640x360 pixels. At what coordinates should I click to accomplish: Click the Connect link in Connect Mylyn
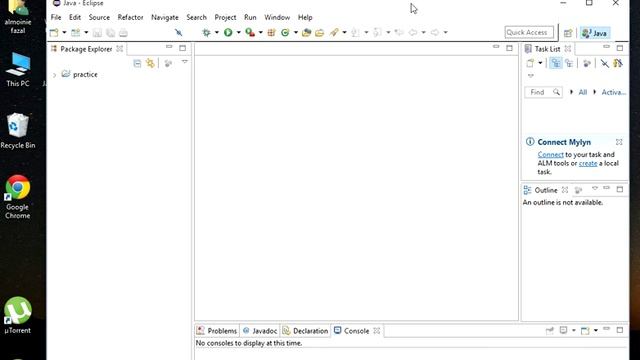tap(551, 155)
